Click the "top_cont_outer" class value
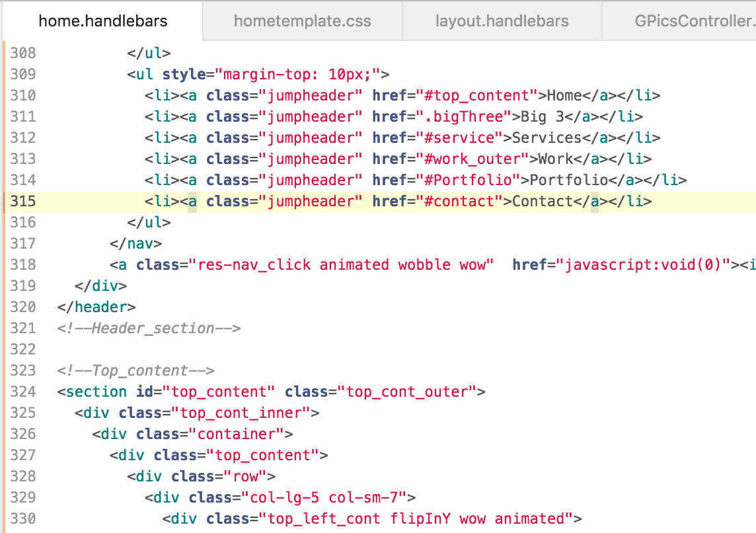 [x=408, y=391]
